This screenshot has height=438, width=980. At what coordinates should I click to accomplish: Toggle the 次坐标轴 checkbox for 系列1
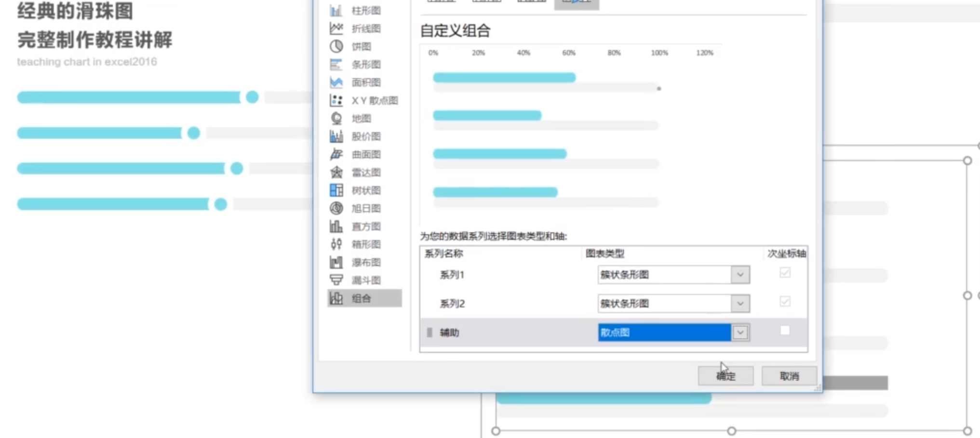785,273
